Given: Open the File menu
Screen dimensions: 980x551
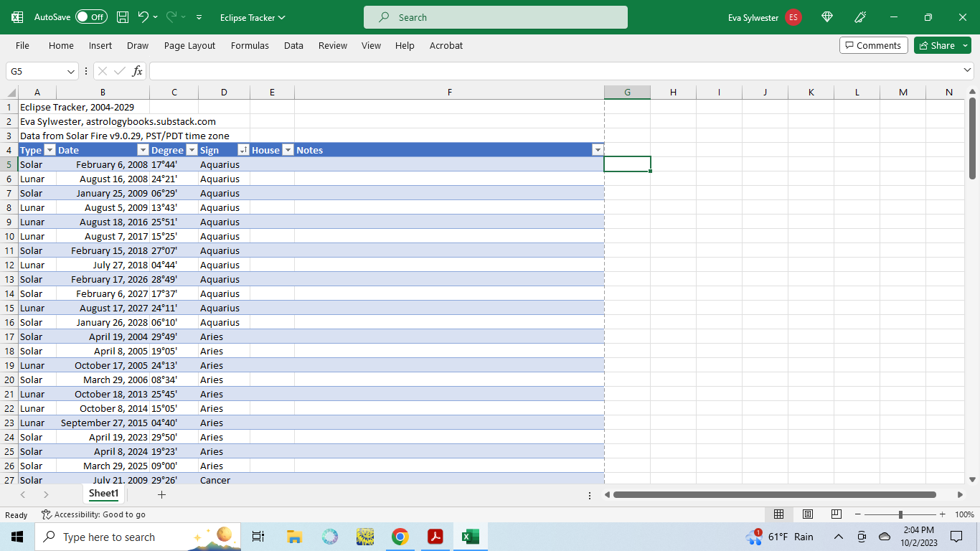Looking at the screenshot, I should point(22,45).
